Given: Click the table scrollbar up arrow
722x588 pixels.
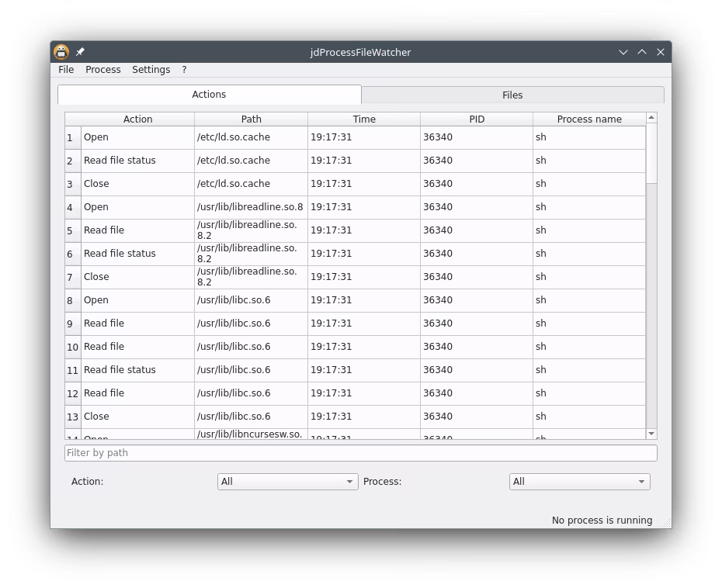Looking at the screenshot, I should click(x=651, y=118).
